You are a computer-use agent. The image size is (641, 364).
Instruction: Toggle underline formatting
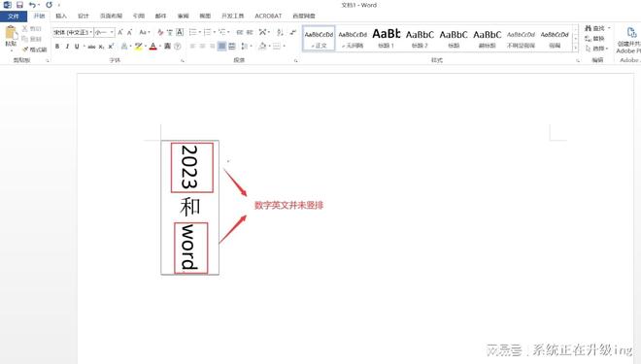(77, 47)
